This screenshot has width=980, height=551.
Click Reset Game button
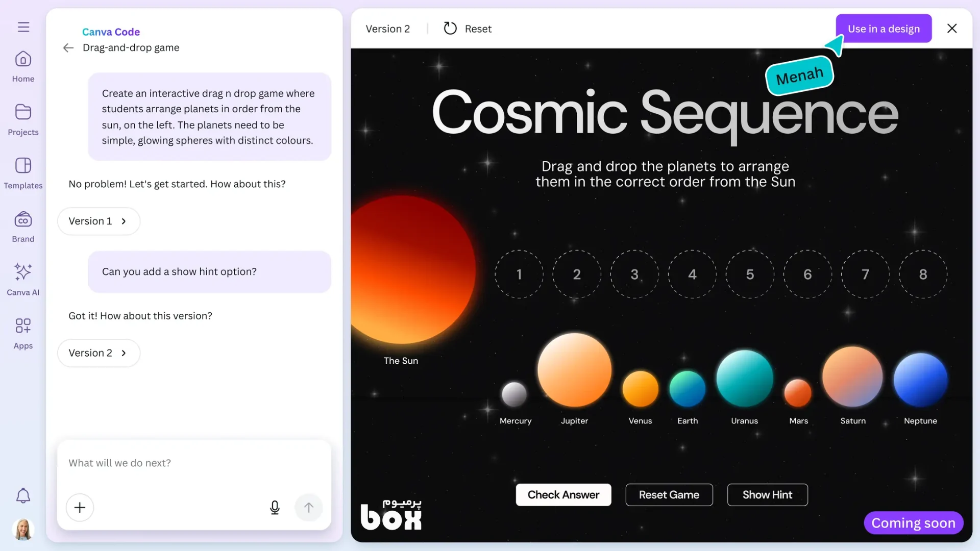[669, 495]
